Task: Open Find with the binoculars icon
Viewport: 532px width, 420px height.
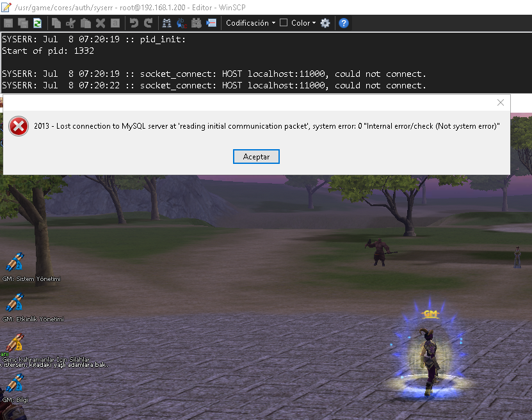Action: pyautogui.click(x=166, y=23)
